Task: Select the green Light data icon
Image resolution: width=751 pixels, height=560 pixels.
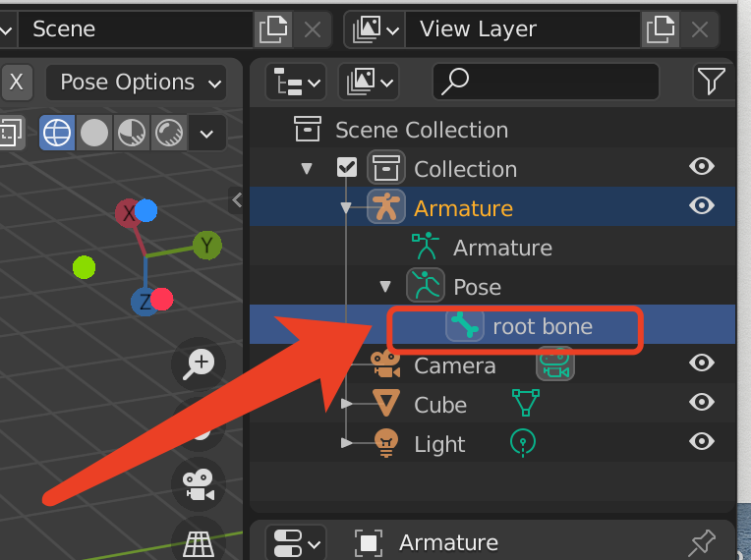Action: pyautogui.click(x=523, y=443)
